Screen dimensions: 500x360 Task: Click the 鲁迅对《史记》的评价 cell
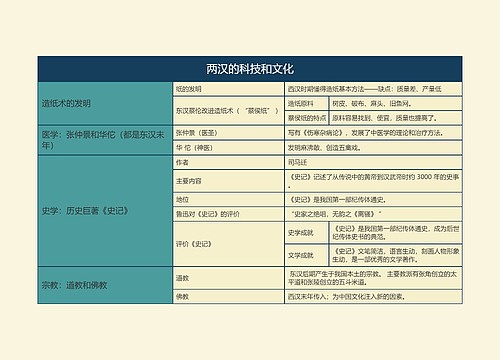click(x=228, y=214)
